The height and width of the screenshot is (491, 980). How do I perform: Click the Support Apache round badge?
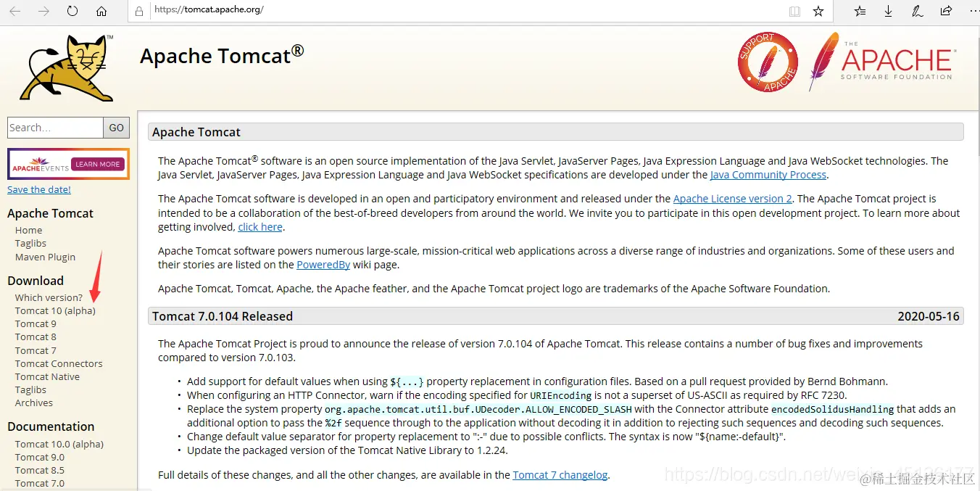tap(768, 62)
